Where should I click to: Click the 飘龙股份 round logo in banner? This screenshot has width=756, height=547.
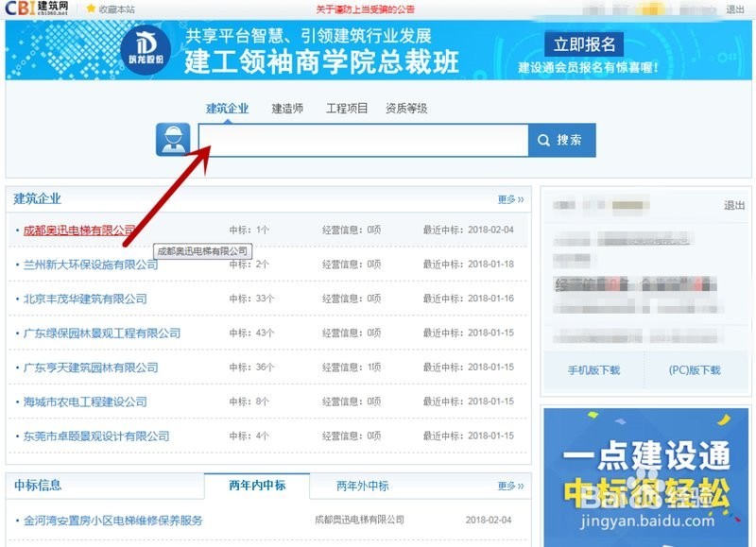click(x=146, y=50)
